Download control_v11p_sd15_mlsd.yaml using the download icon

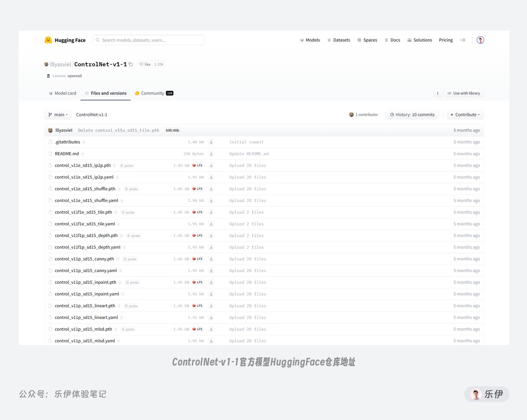211,341
